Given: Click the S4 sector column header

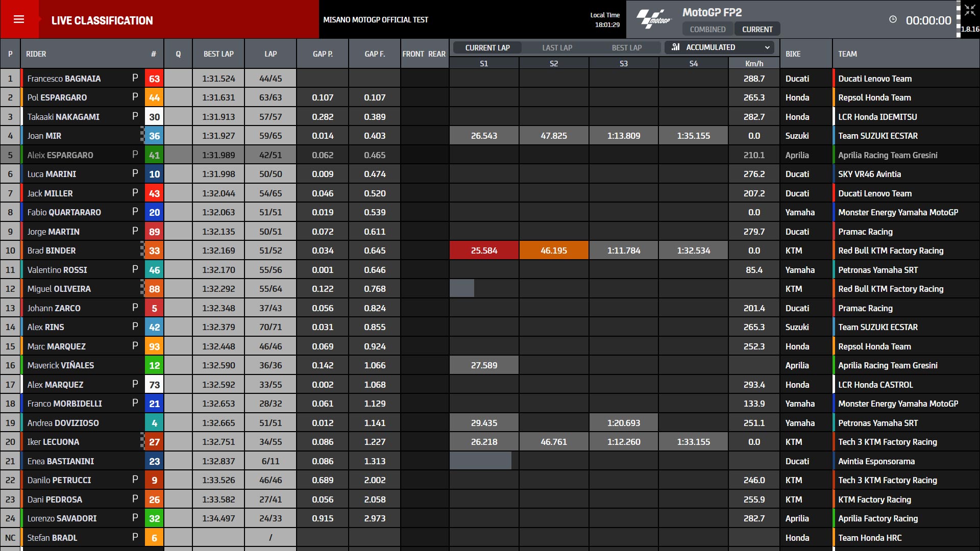Looking at the screenshot, I should click(693, 63).
